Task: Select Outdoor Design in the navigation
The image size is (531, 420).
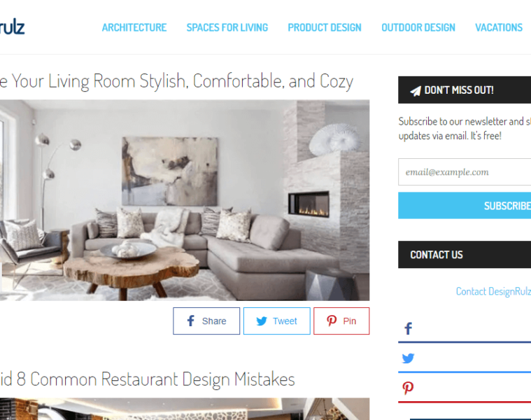Action: tap(418, 27)
